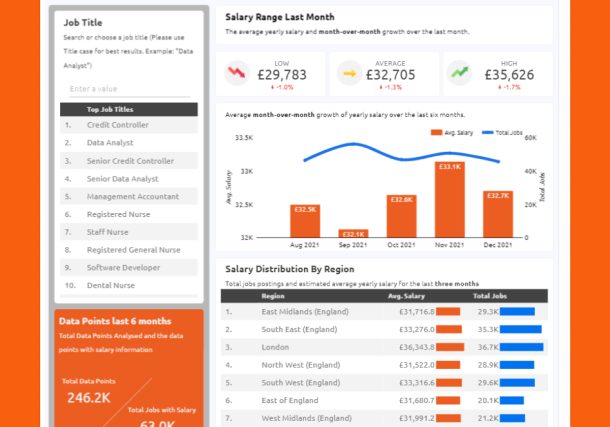Select Dental Nurse job title row
Image resolution: width=610 pixels, height=427 pixels.
[111, 286]
